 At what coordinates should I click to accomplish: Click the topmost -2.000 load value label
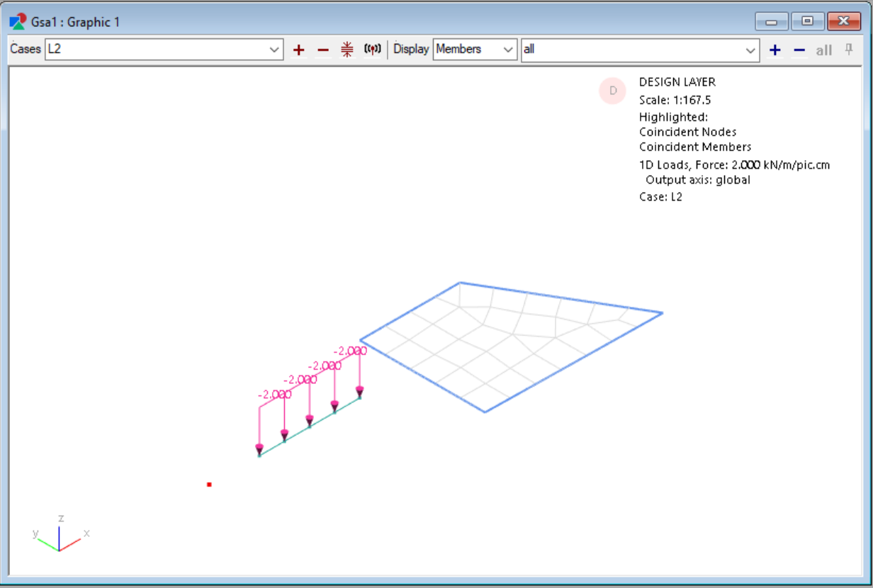point(350,351)
